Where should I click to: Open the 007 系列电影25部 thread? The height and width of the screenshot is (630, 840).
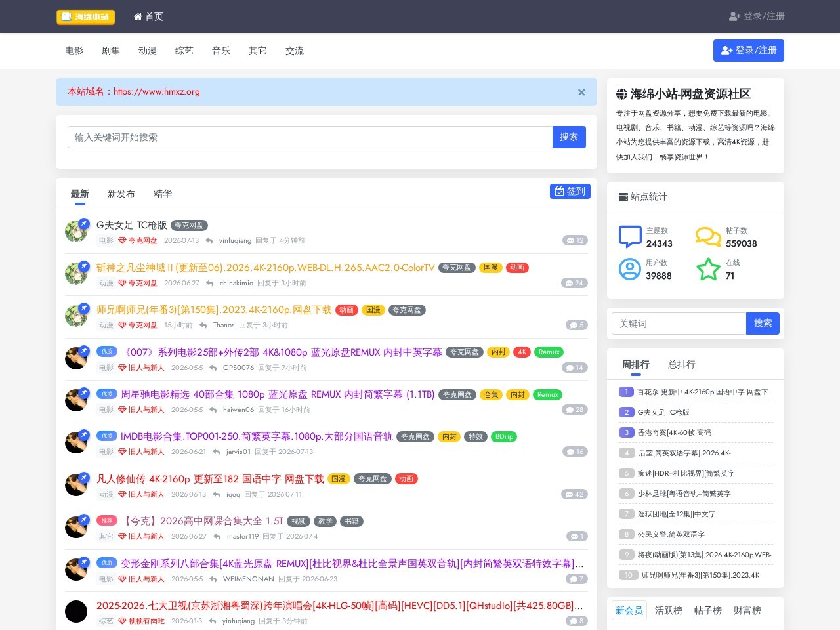(x=282, y=352)
